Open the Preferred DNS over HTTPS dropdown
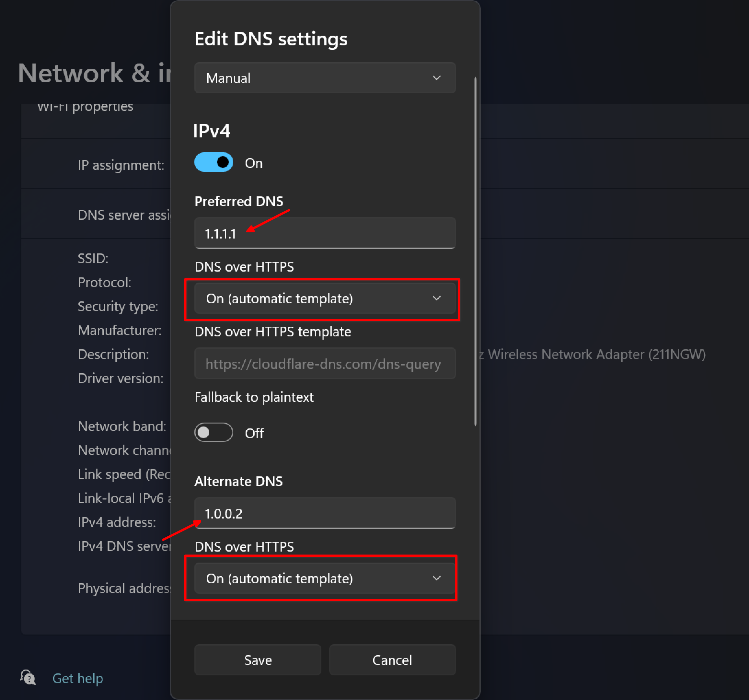749x700 pixels. [325, 298]
